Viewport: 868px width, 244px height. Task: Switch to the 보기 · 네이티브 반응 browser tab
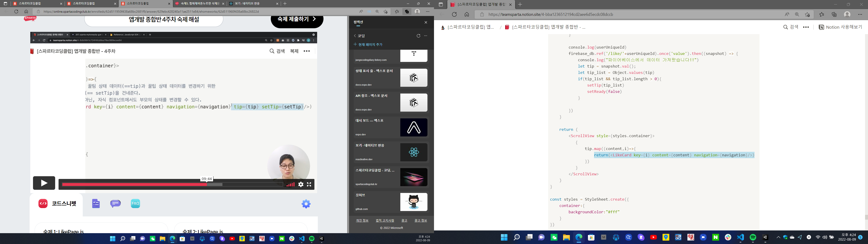pos(253,4)
